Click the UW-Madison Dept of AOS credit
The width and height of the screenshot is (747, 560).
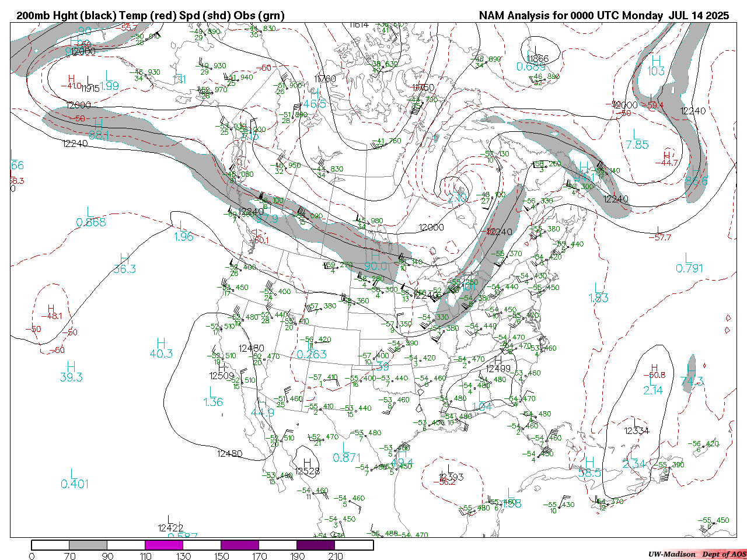click(697, 554)
